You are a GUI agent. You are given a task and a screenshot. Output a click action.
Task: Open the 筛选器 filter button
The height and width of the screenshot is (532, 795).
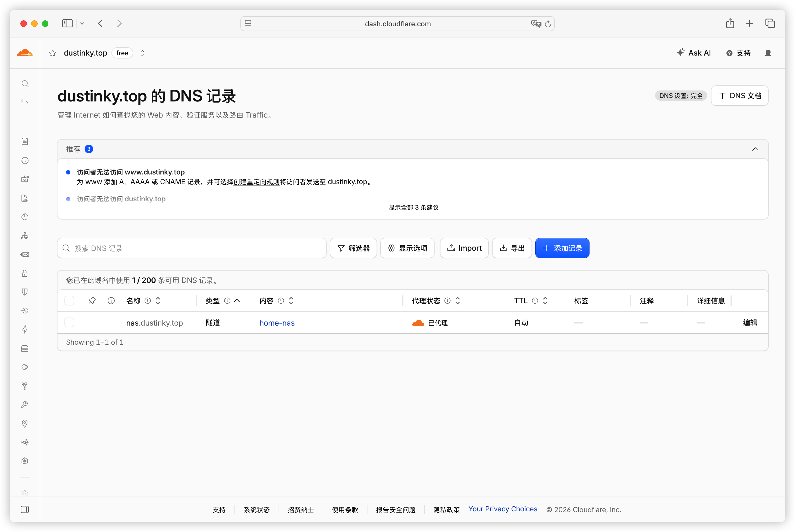(353, 248)
